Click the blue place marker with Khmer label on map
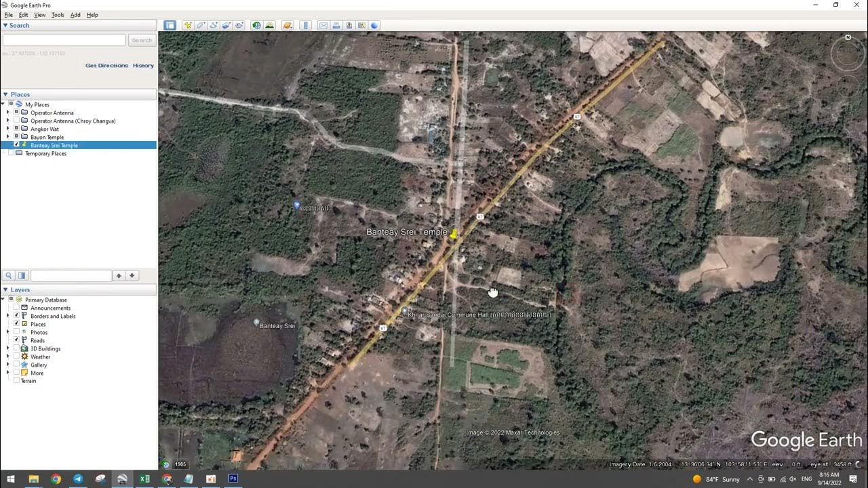Image resolution: width=868 pixels, height=488 pixels. coord(296,205)
